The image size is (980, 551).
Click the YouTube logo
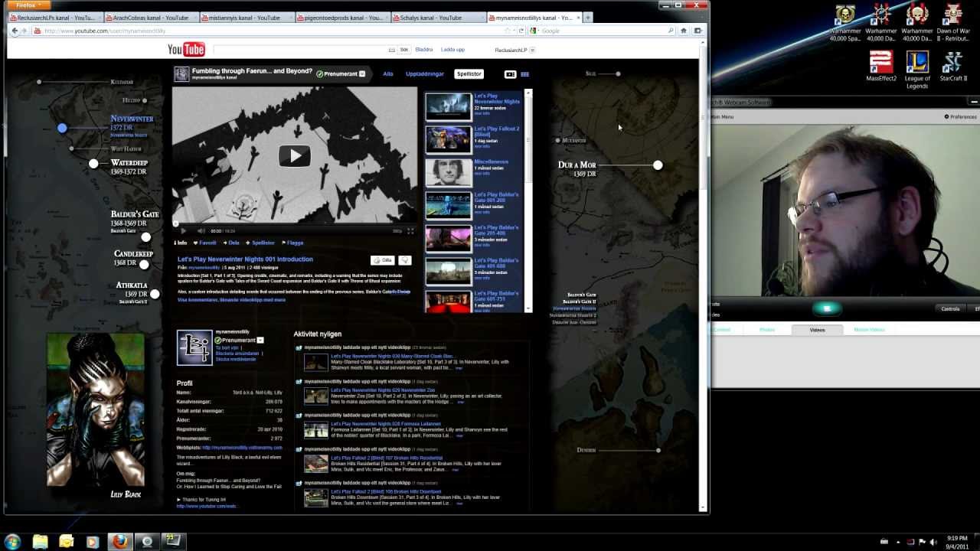(186, 50)
